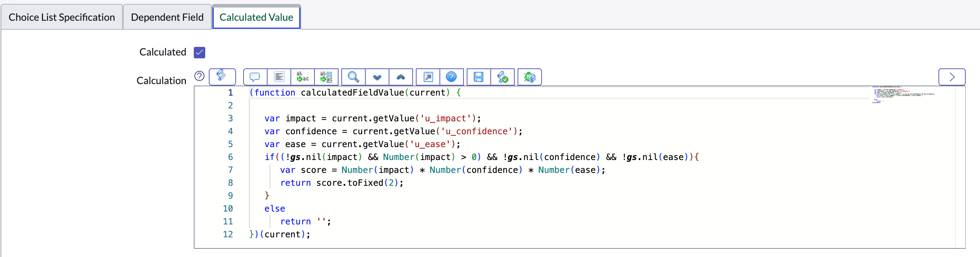Select the Calculated Value tab
The width and height of the screenshot is (980, 257).
point(256,17)
